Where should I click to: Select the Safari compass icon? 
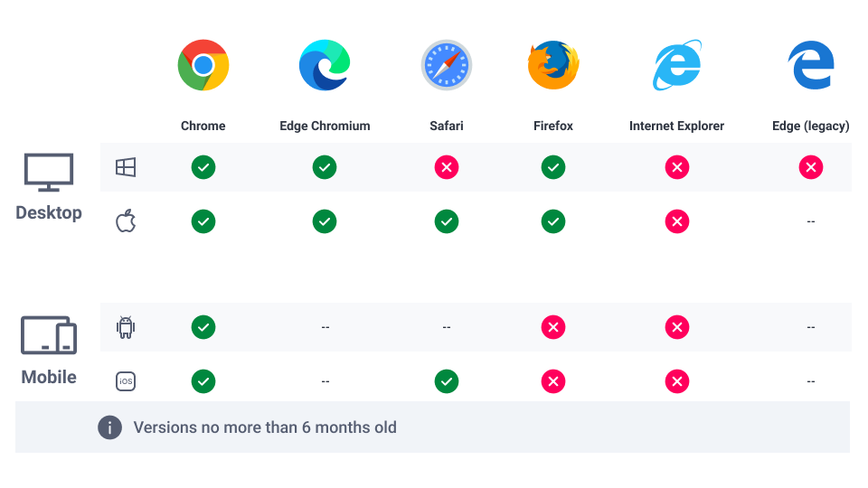click(x=447, y=65)
